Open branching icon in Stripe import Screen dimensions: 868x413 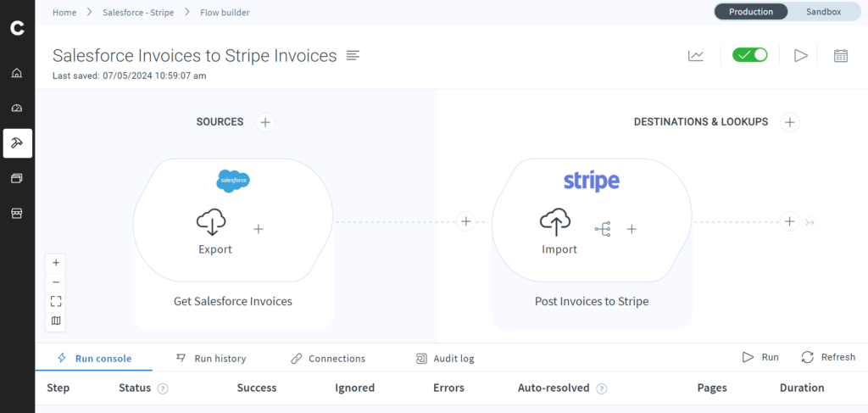[603, 229]
